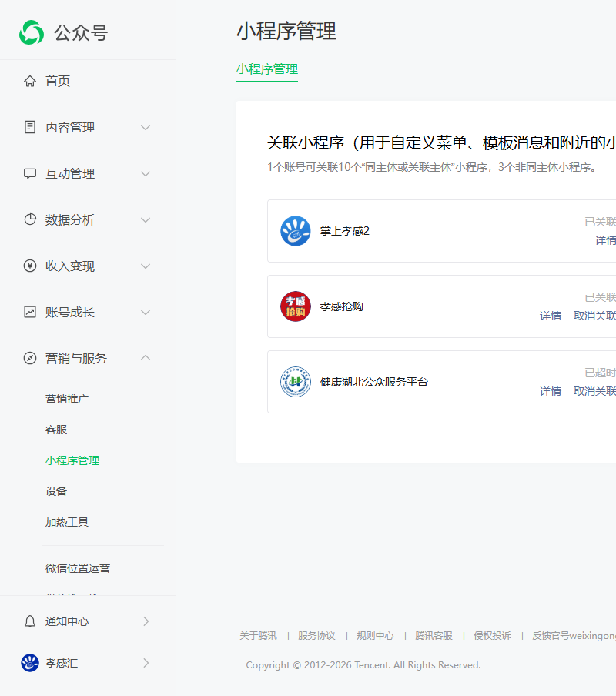Go to 首页 in the sidebar
The width and height of the screenshot is (616, 696).
coord(58,82)
